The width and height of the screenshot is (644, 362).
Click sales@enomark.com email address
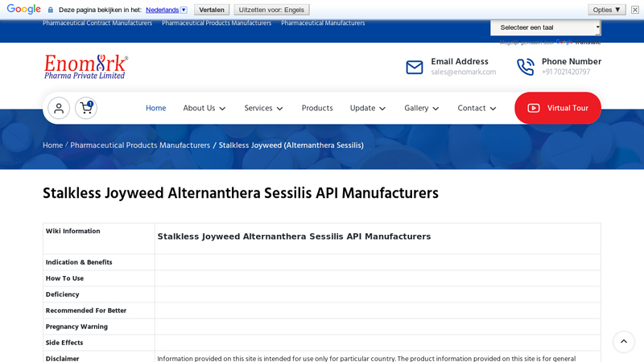click(x=464, y=72)
